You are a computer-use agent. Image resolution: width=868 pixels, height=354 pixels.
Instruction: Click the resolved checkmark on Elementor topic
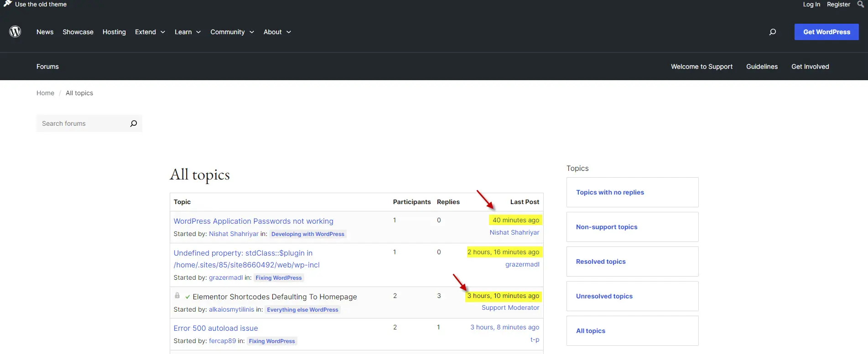coord(187,297)
